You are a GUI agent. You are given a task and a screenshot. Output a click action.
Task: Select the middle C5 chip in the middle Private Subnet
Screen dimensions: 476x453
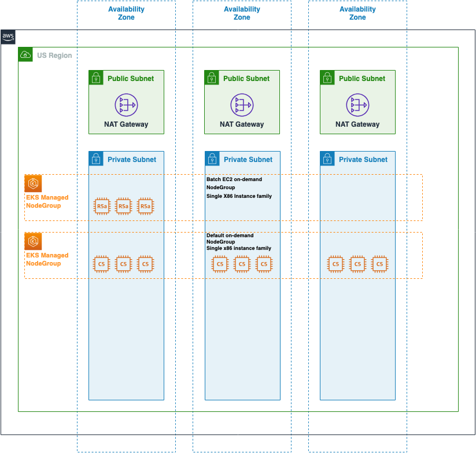click(242, 264)
